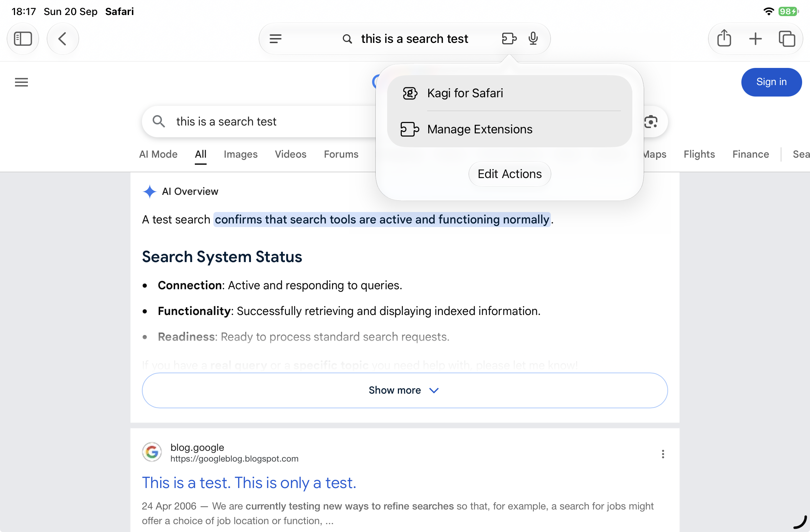Screen dimensions: 810x532
Task: Switch to the Images tab
Action: (x=241, y=154)
